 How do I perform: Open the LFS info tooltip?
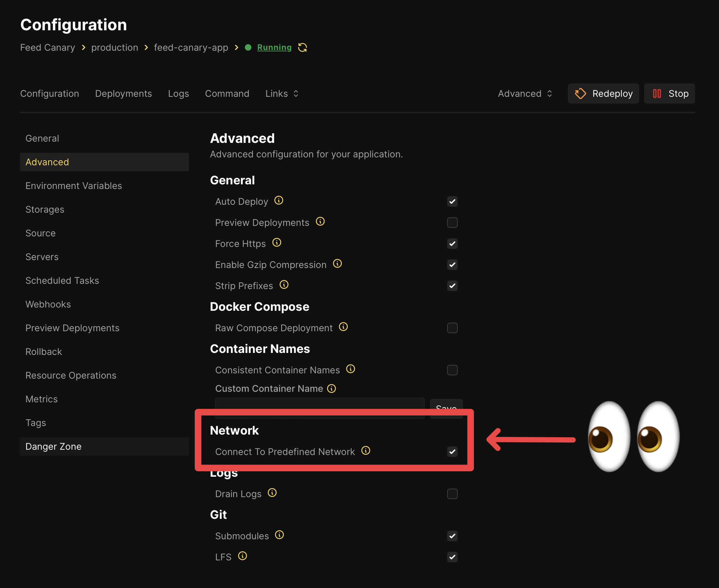coord(243,556)
